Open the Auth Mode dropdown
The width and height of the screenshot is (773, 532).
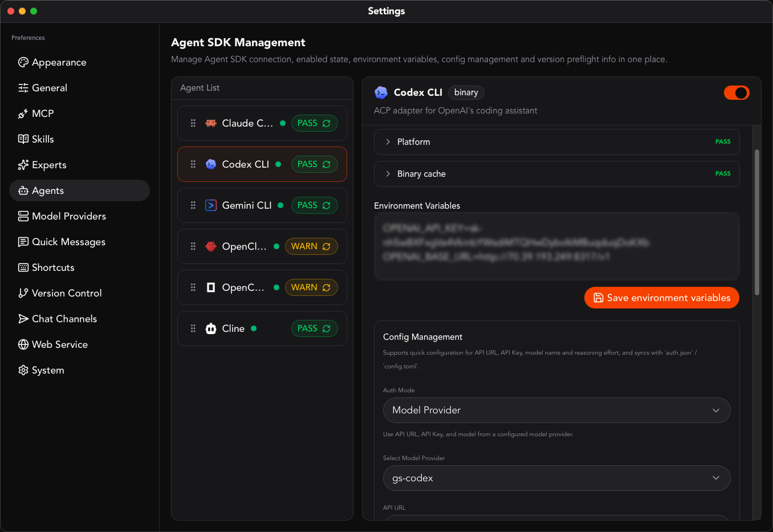[x=557, y=411]
